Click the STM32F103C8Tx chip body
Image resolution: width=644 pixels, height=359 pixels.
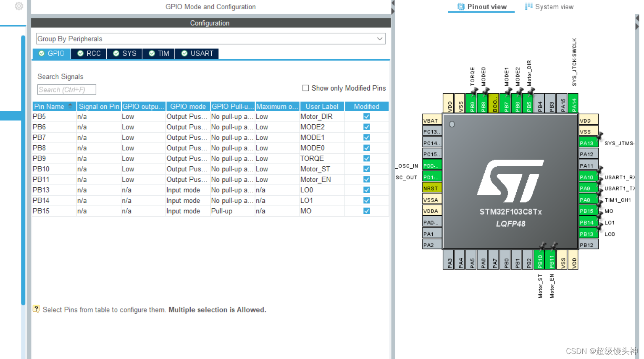click(510, 181)
